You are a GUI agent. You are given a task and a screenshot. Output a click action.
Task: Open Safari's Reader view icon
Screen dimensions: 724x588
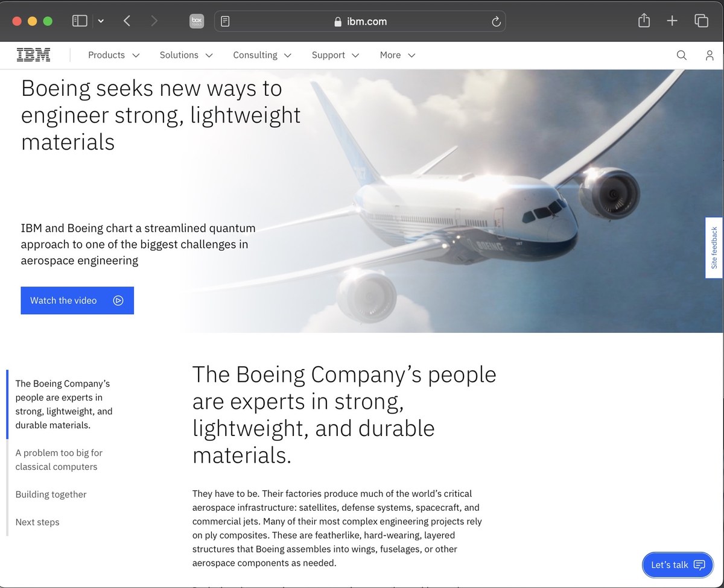[x=225, y=21]
